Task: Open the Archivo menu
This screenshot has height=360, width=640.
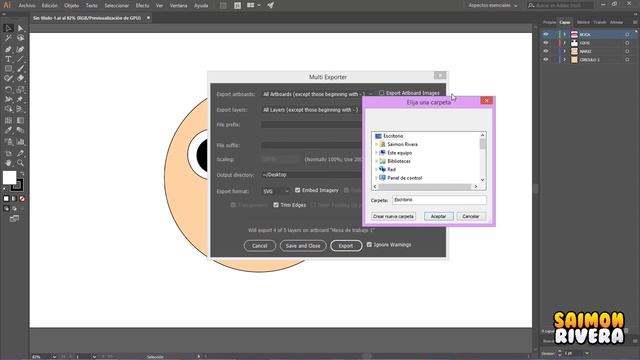Action: tap(27, 6)
